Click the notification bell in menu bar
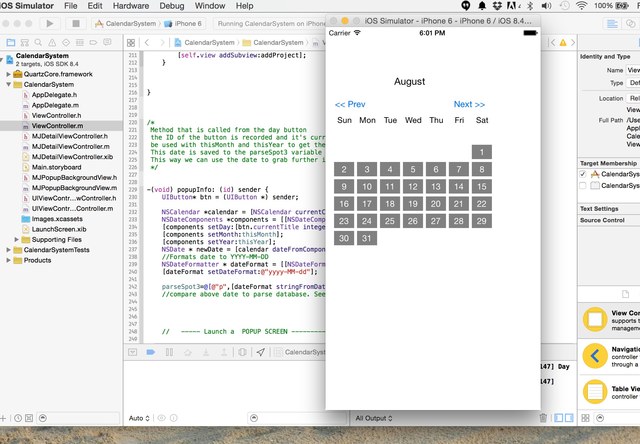Viewport: 640px width, 444px height. (482, 6)
